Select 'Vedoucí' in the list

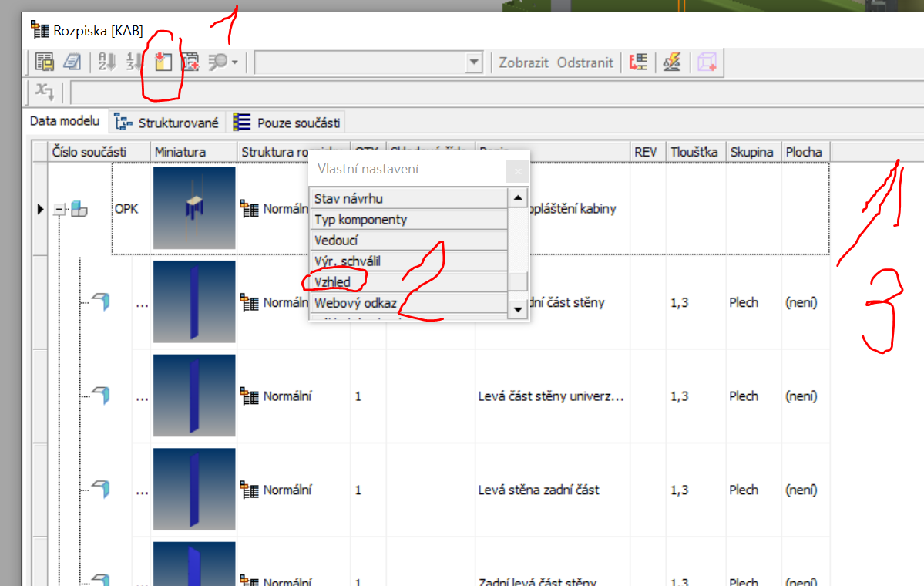[x=408, y=240]
